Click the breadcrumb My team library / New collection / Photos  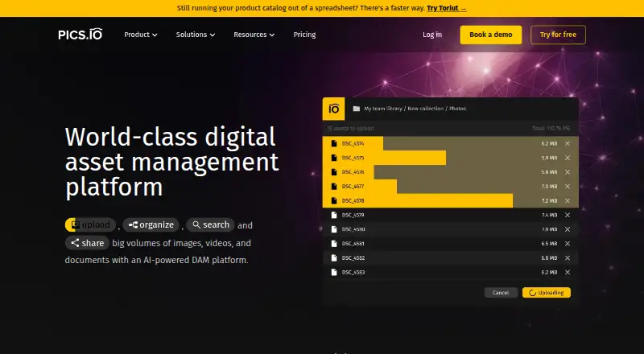point(415,109)
